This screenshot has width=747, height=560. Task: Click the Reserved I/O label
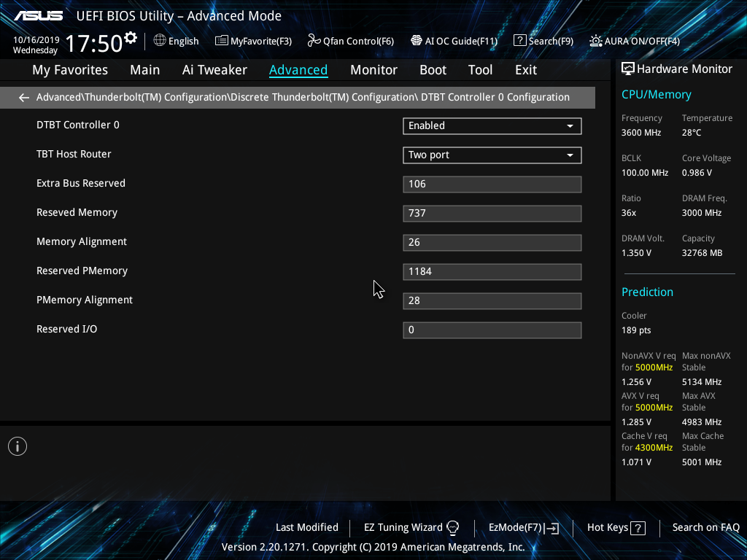(x=66, y=329)
